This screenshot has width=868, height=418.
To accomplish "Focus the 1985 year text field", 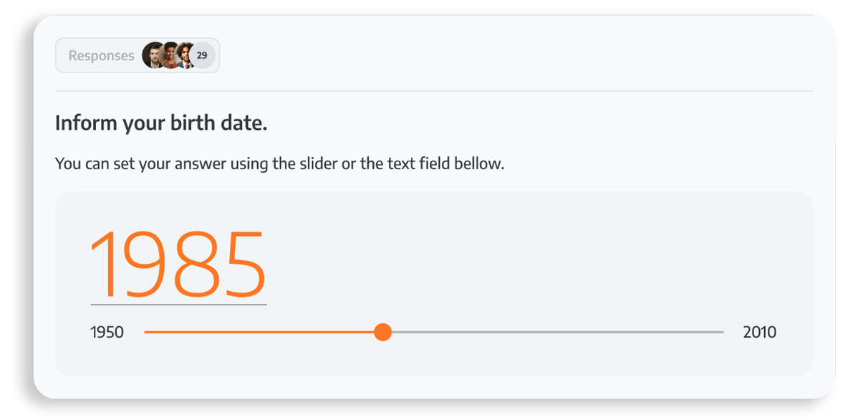I will pos(178,265).
